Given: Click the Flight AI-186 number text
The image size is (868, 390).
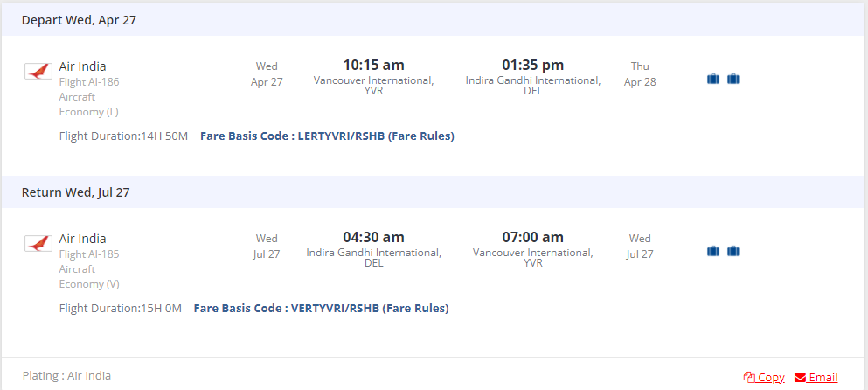Looking at the screenshot, I should [x=89, y=82].
